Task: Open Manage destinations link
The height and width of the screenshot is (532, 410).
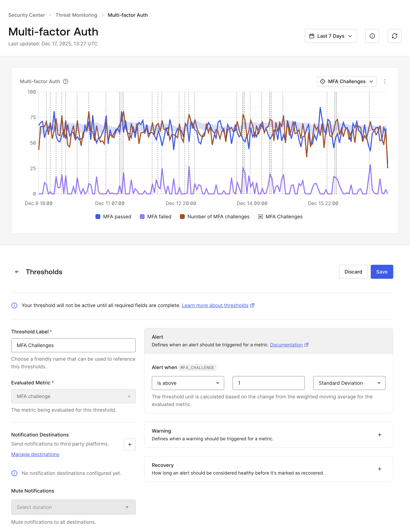Action: tap(35, 454)
